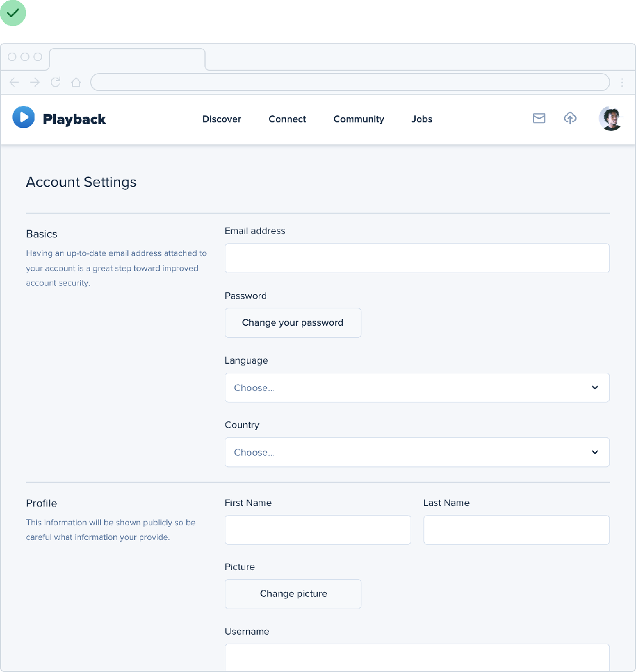Click the green checkmark badge
Screen dimensions: 636x672
tap(13, 13)
